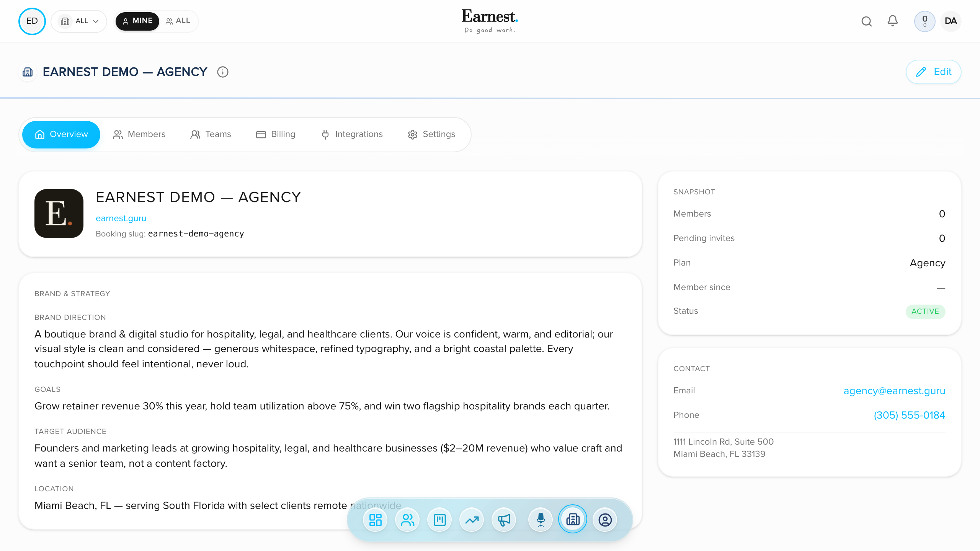Viewport: 980px width, 551px height.
Task: Switch to MINE view toggle
Action: [x=137, y=21]
